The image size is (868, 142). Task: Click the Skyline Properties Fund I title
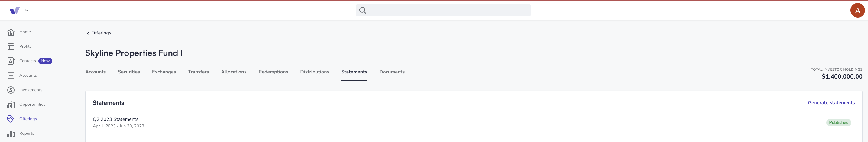(x=134, y=53)
